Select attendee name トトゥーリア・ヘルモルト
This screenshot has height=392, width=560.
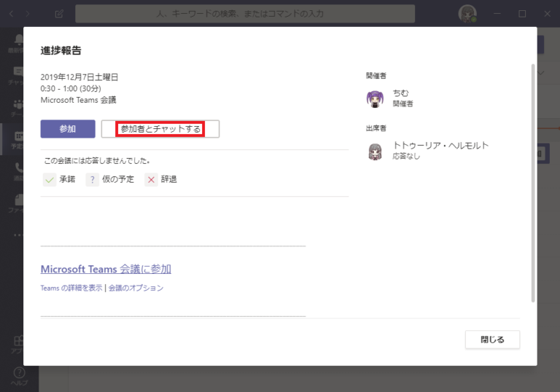click(x=440, y=145)
